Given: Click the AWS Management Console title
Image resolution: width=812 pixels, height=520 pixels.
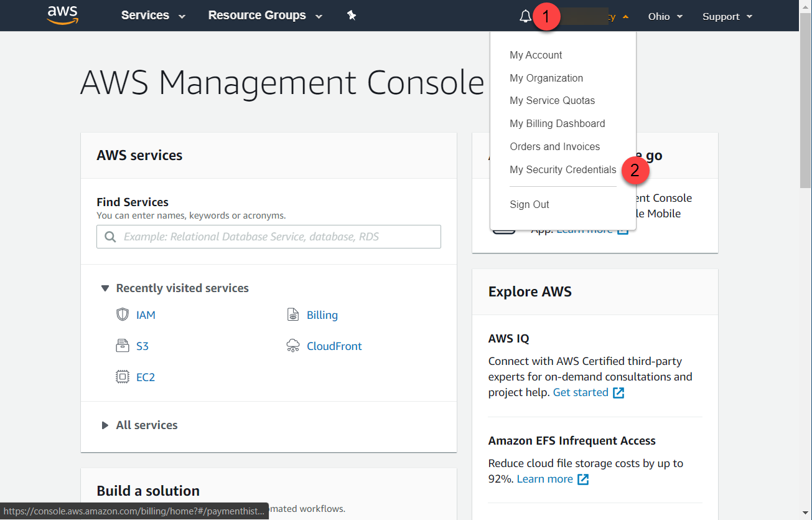Looking at the screenshot, I should [282, 82].
